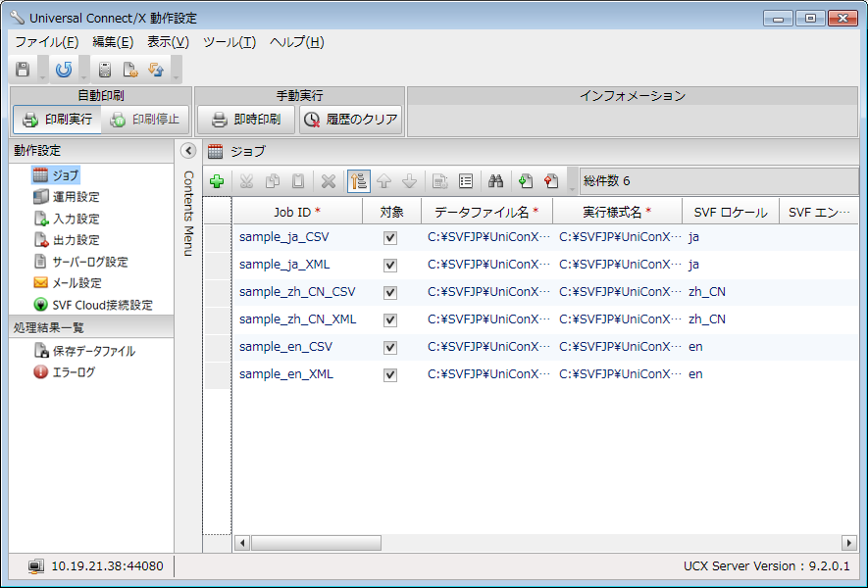Viewport: 868px width, 588px height.
Task: Select SVF Cloud接続設定 in the sidebar
Action: coord(93,305)
